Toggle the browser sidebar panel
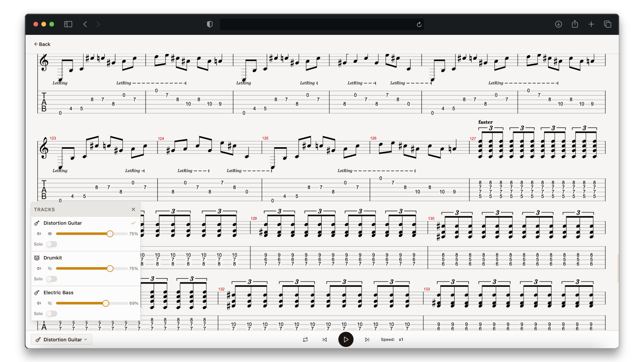644x362 pixels. tap(68, 24)
